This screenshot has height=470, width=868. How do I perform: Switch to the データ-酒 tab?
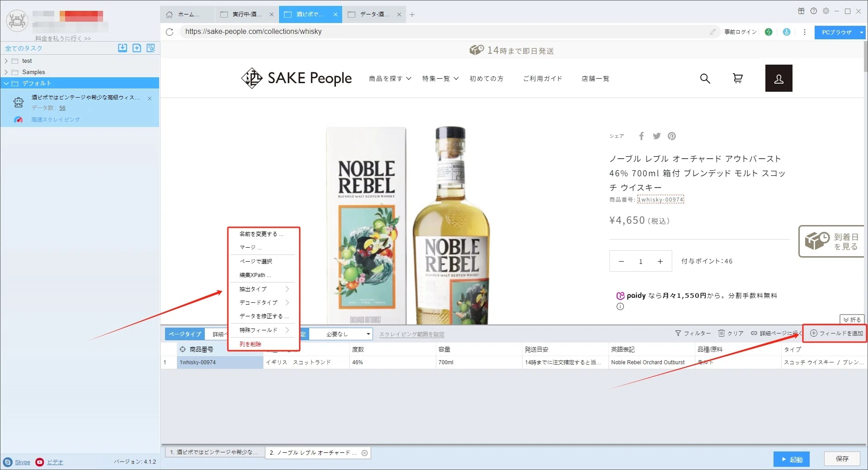tap(374, 14)
